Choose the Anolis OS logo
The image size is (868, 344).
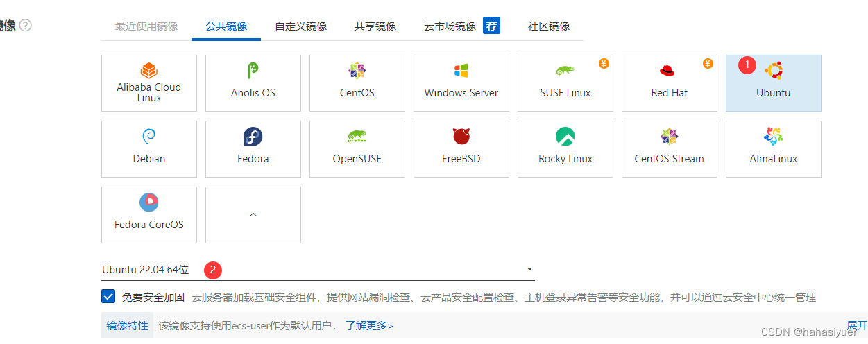pos(253,70)
